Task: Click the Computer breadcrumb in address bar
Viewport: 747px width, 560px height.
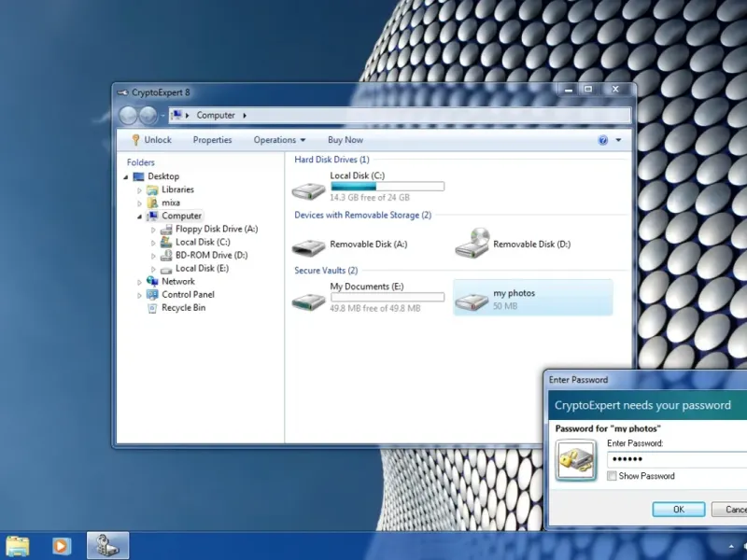Action: (216, 115)
